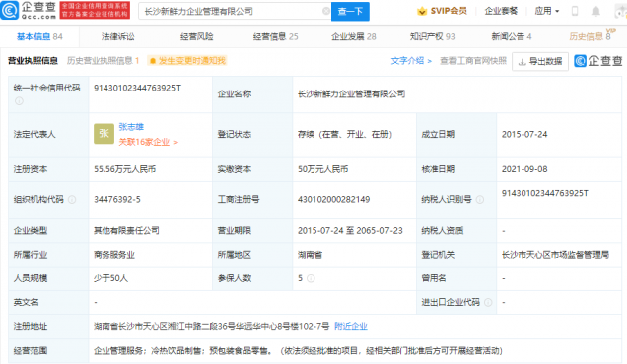Click the info icon beside 组织机构代码
The width and height of the screenshot is (627, 364).
point(72,199)
